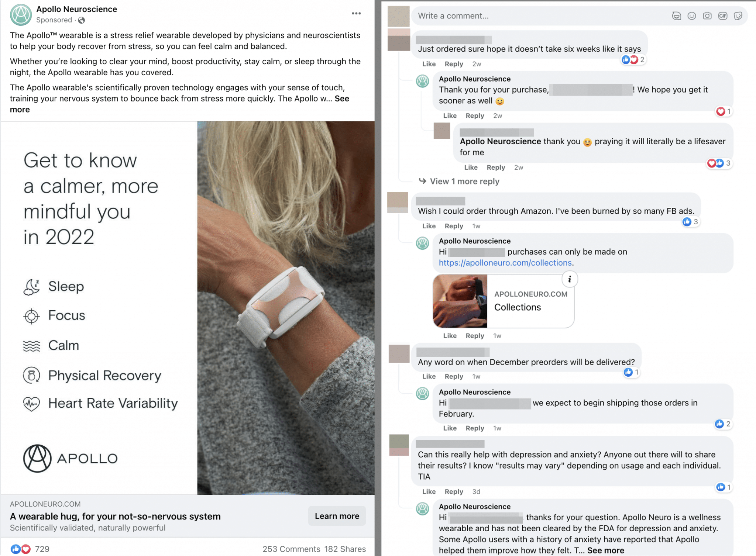Click the camera photo attachment icon

point(707,16)
